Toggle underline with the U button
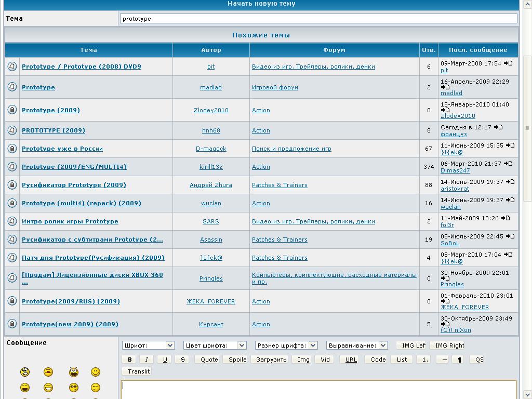The image size is (532, 399). (x=165, y=359)
